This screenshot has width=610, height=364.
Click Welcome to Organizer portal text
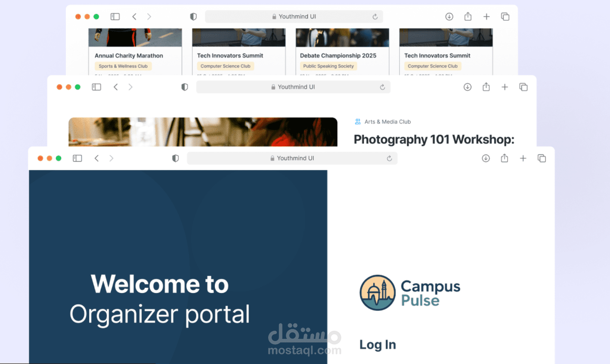(x=160, y=299)
